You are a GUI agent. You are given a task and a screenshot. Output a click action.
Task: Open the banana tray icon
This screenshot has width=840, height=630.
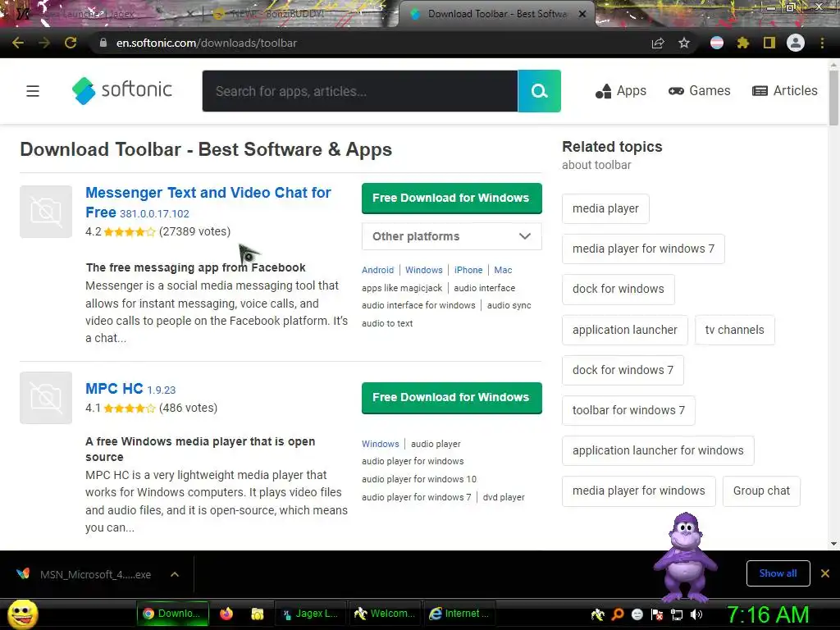(598, 614)
